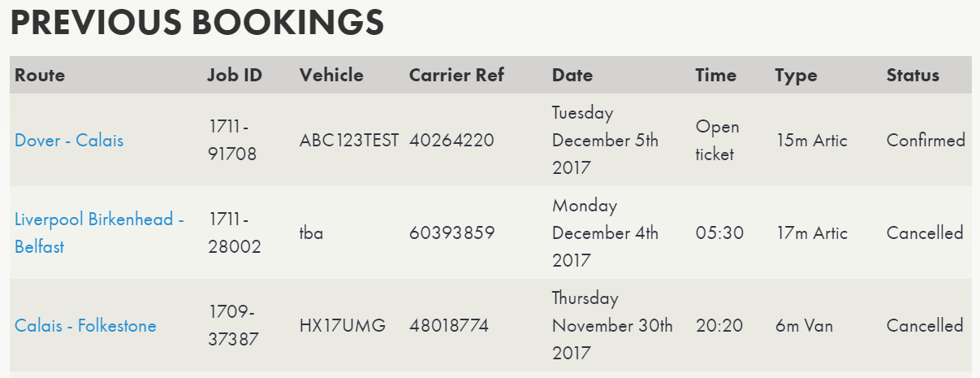980x378 pixels.
Task: Select job ID 1709-37387 cell
Action: [x=234, y=326]
